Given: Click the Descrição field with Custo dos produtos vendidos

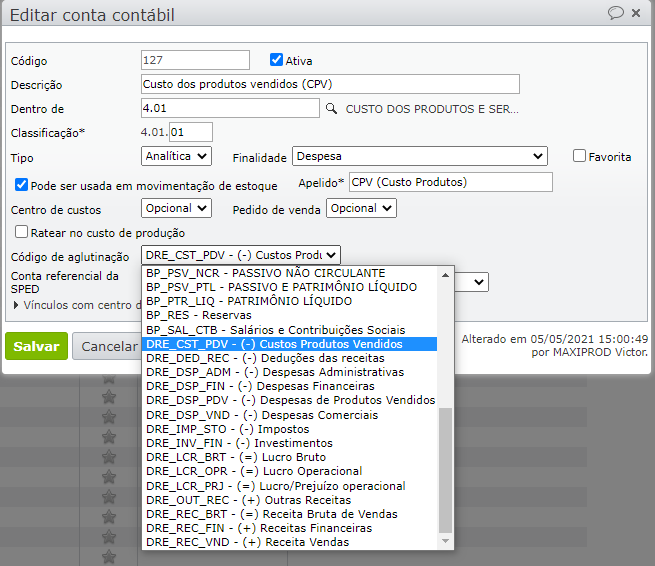Looking at the screenshot, I should [x=330, y=84].
